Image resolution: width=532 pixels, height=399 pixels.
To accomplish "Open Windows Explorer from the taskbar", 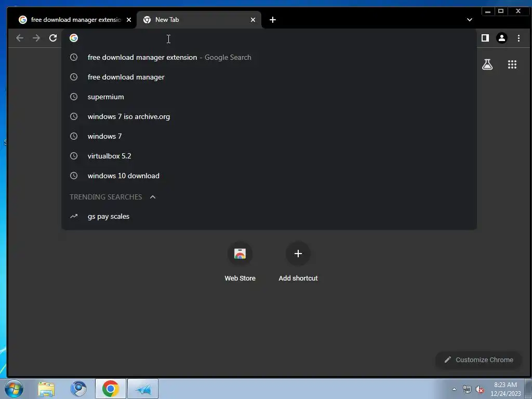I will tap(46, 389).
